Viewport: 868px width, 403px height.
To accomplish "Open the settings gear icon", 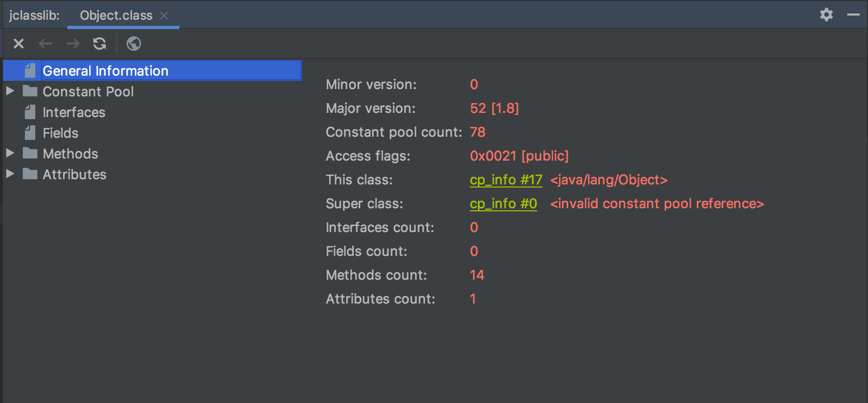I will coord(827,15).
